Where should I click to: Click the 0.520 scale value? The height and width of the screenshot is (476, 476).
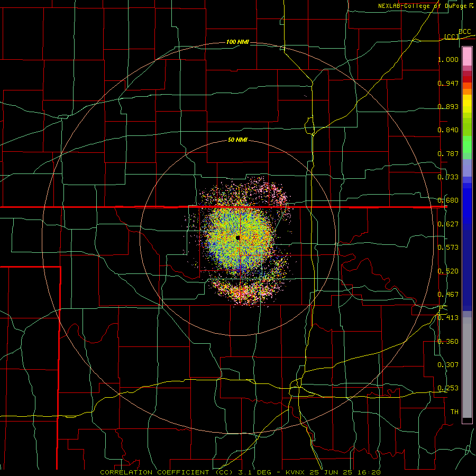tap(448, 271)
